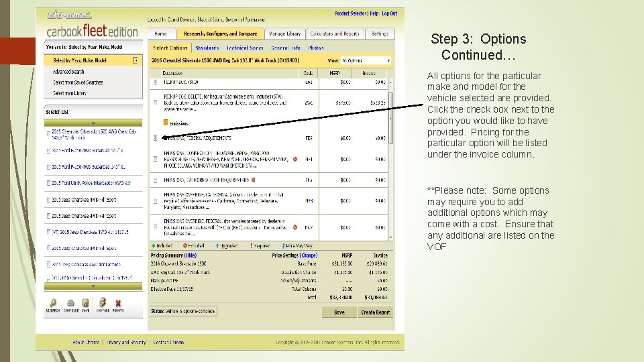Open the Home tab
This screenshot has height=362, width=644.
pos(160,34)
